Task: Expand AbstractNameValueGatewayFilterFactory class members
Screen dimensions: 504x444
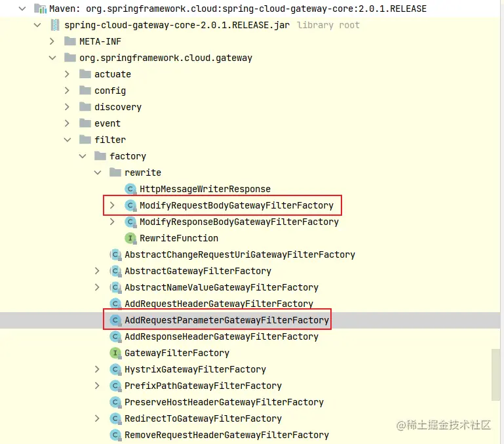Action: click(x=97, y=287)
